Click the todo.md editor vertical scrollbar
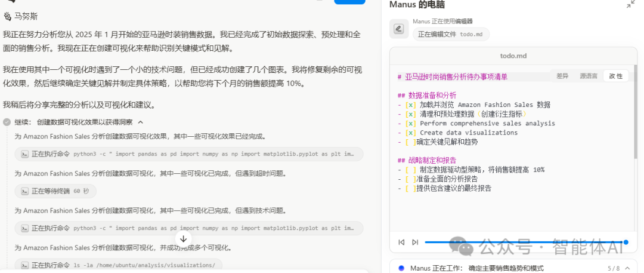This screenshot has width=644, height=273. 636,113
